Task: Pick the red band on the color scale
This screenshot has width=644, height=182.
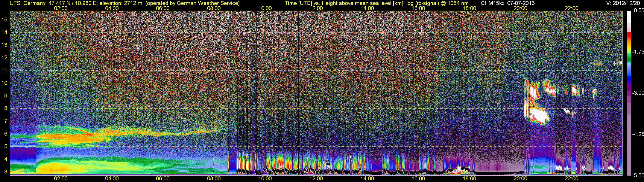Action: (x=629, y=36)
